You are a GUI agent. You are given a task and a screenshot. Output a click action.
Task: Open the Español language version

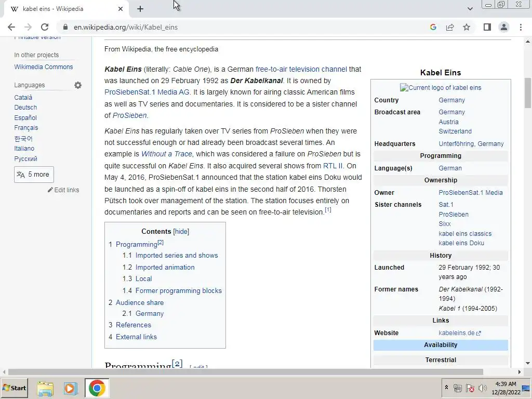(x=25, y=118)
